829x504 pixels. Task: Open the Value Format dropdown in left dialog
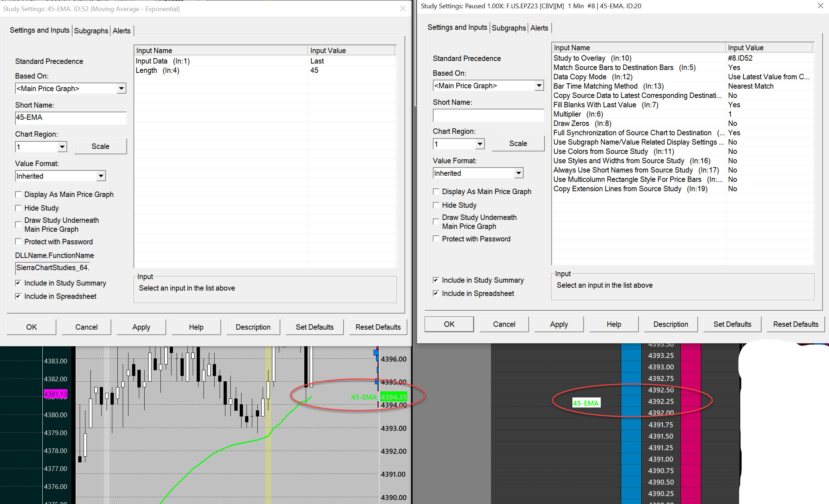pos(101,176)
